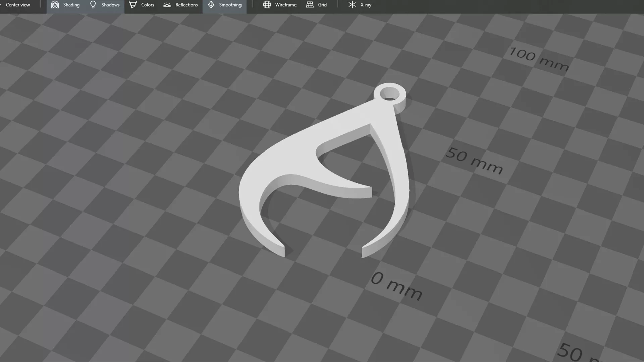Click the Shading face icon
This screenshot has height=362, width=644.
pyautogui.click(x=55, y=5)
